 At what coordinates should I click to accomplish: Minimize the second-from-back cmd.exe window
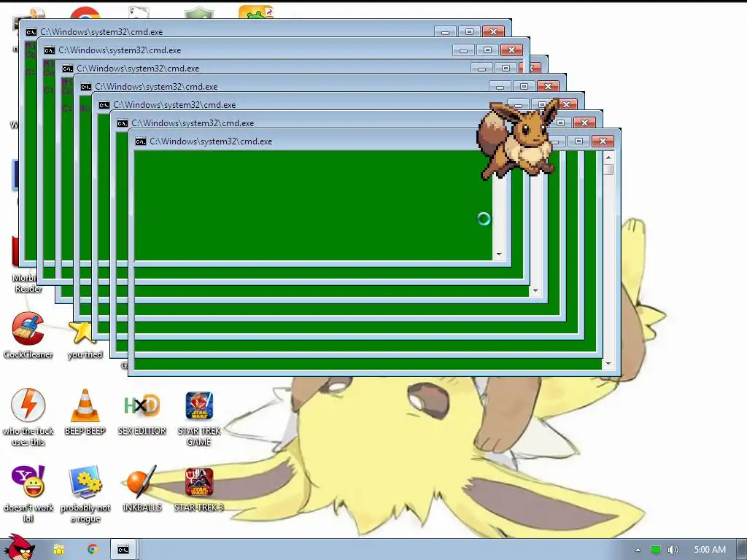463,50
